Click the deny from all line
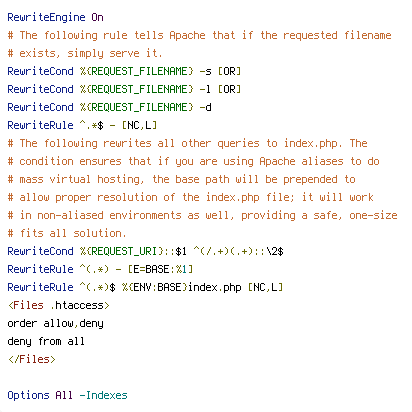The width and height of the screenshot is (412, 412). pyautogui.click(x=46, y=341)
